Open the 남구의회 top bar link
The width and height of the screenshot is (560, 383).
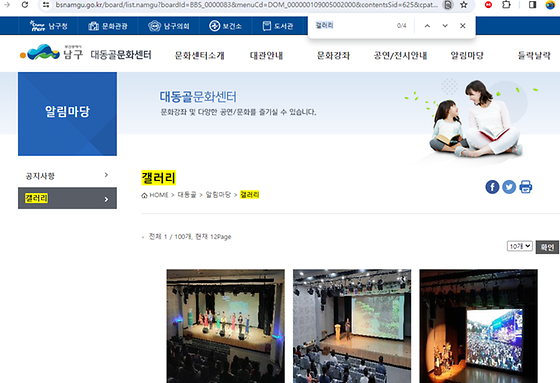[x=169, y=26]
